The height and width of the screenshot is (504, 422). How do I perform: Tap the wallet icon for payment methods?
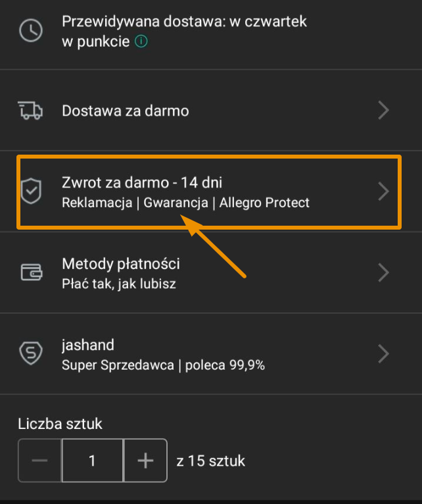click(32, 272)
